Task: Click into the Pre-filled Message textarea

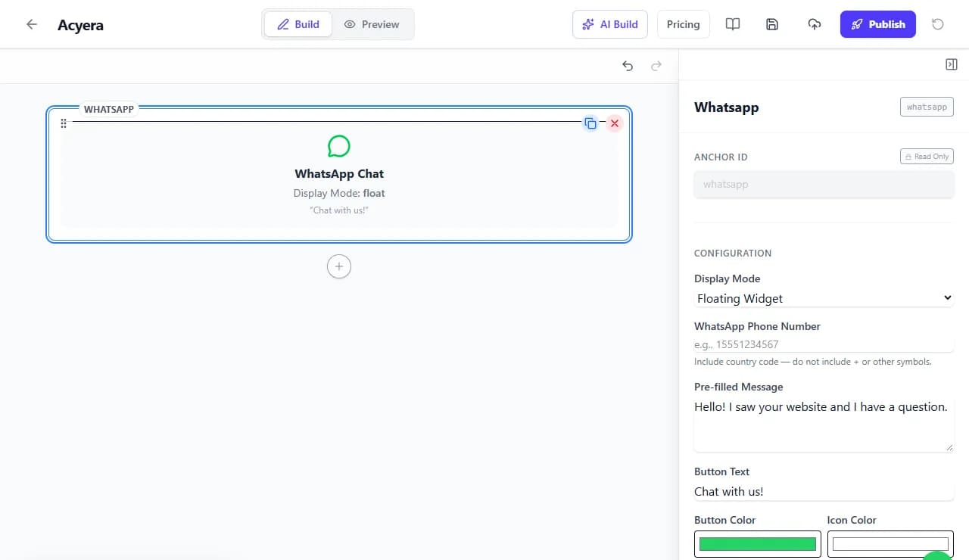Action: click(824, 425)
